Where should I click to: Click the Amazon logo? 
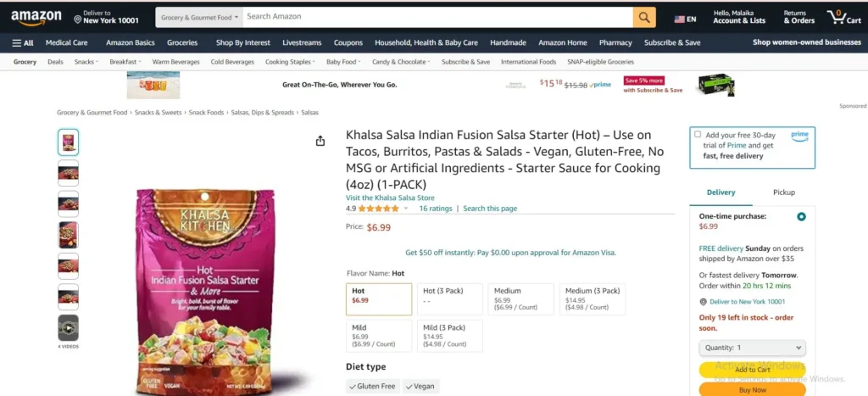pyautogui.click(x=34, y=17)
